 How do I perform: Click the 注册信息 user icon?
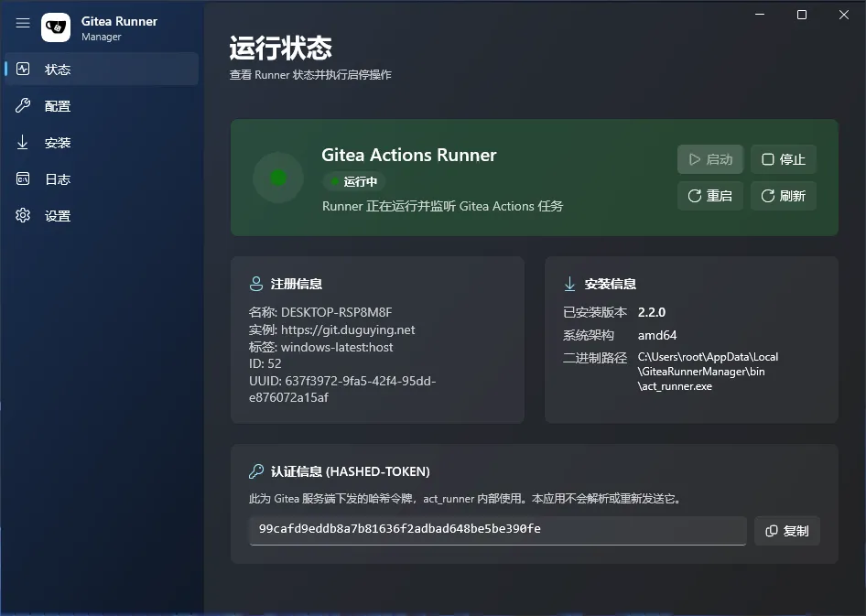point(256,284)
